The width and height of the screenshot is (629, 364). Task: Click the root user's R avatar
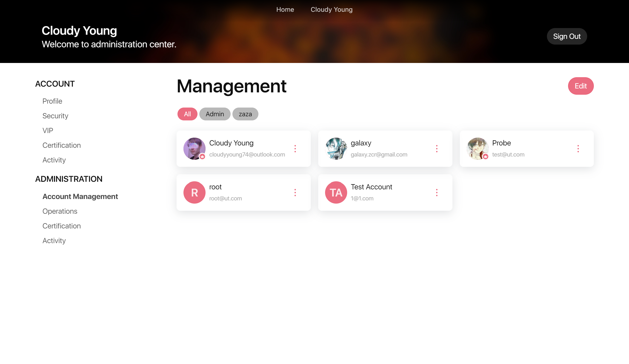point(194,192)
